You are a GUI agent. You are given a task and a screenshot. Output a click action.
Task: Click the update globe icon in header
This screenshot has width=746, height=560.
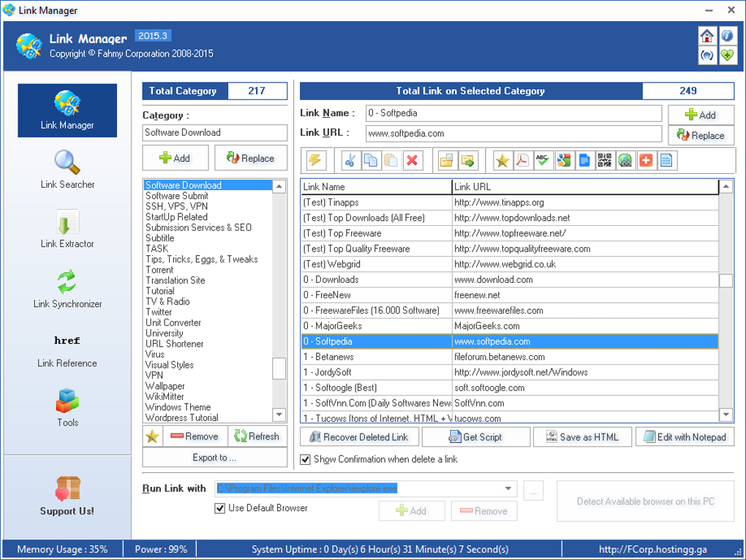(707, 56)
